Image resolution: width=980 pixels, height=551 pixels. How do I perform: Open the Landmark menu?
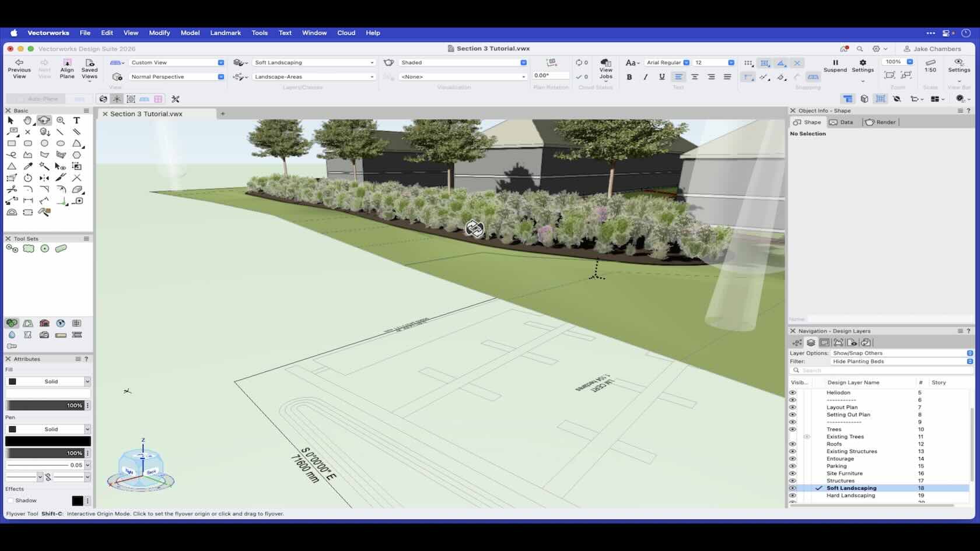pos(225,33)
